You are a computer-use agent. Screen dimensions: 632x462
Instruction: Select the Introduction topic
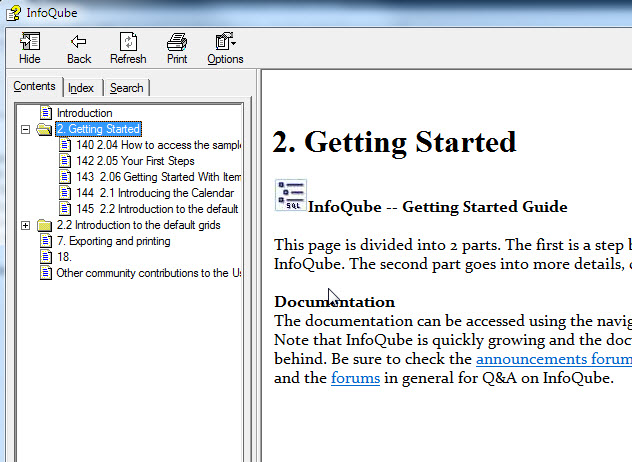84,113
